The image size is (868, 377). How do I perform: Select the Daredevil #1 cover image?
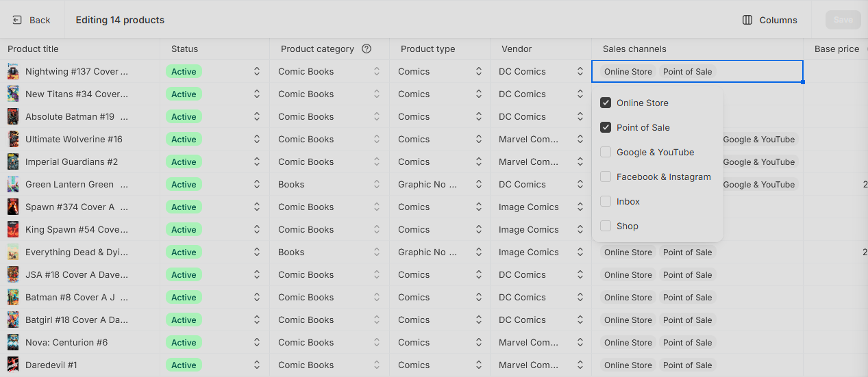point(13,365)
